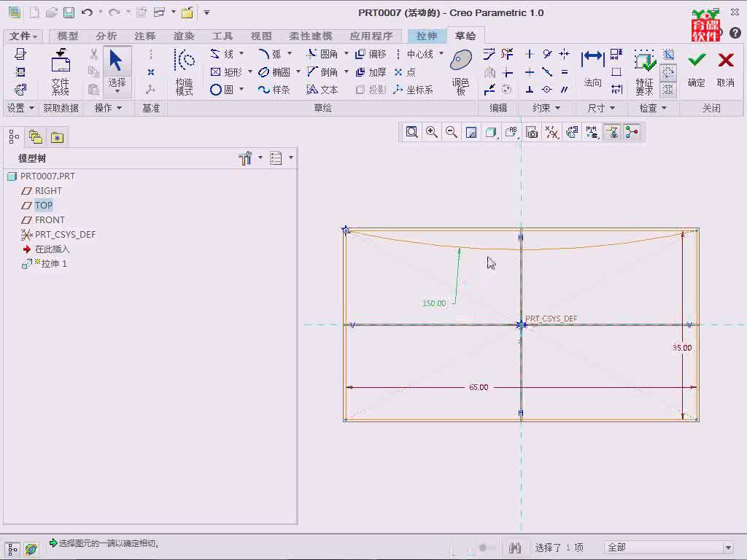Click the Refit view icon

coord(412,132)
